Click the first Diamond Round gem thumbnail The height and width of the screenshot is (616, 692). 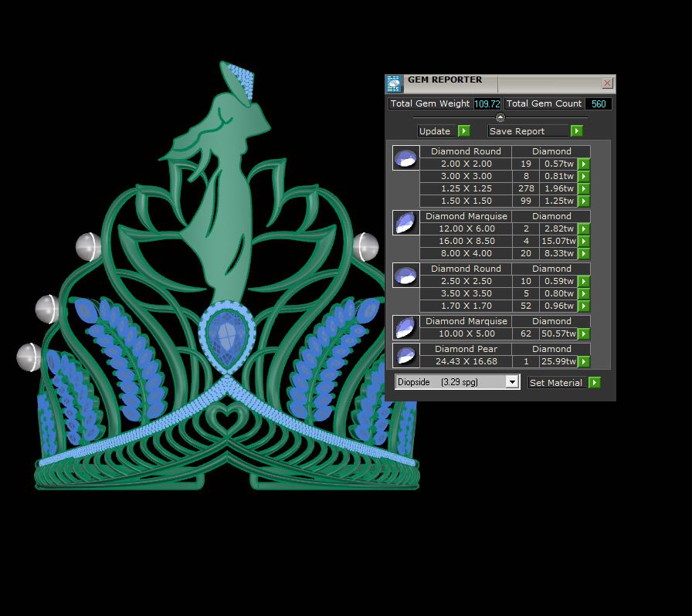(x=405, y=158)
